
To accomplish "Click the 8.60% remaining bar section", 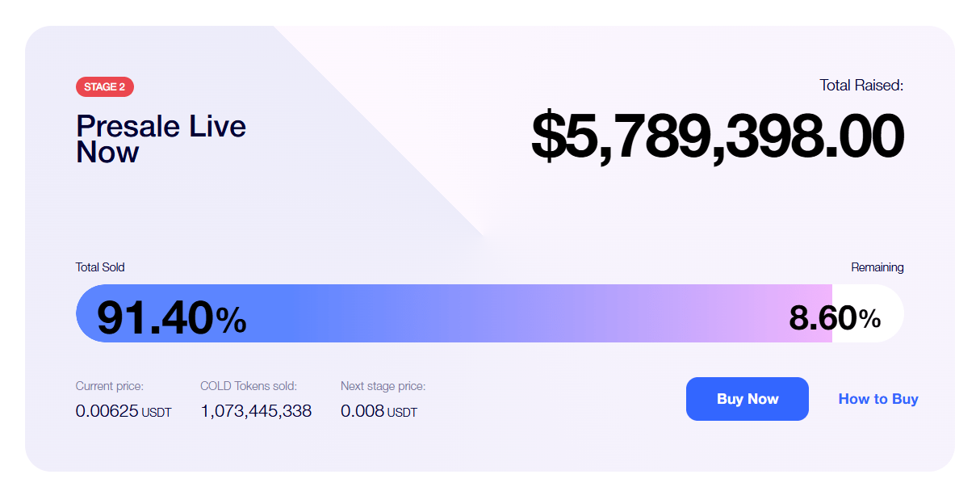I will pos(868,313).
